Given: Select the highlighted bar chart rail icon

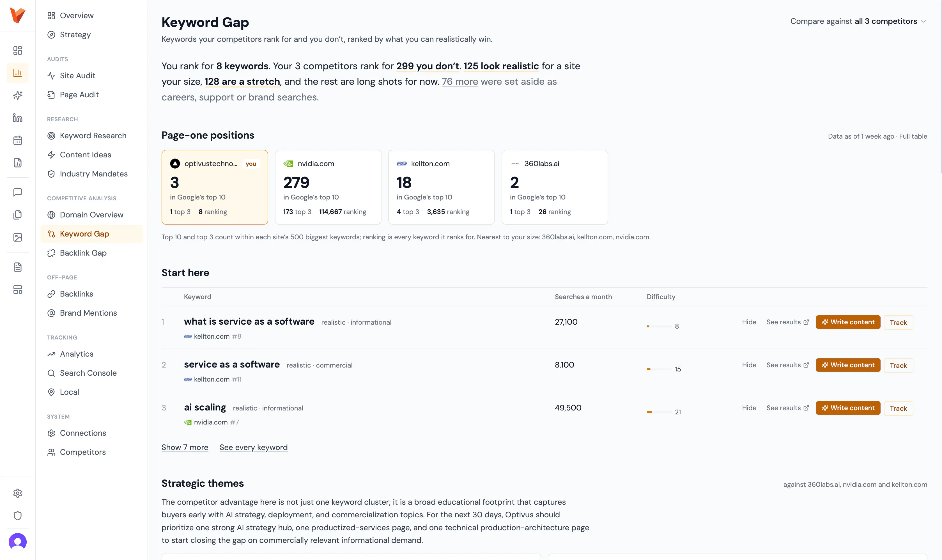Looking at the screenshot, I should tap(18, 73).
